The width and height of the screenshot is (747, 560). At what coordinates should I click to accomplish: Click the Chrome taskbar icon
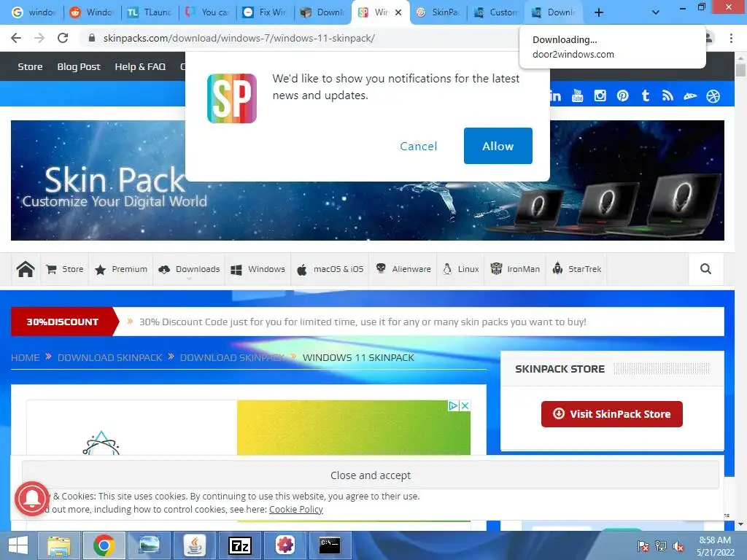(104, 545)
